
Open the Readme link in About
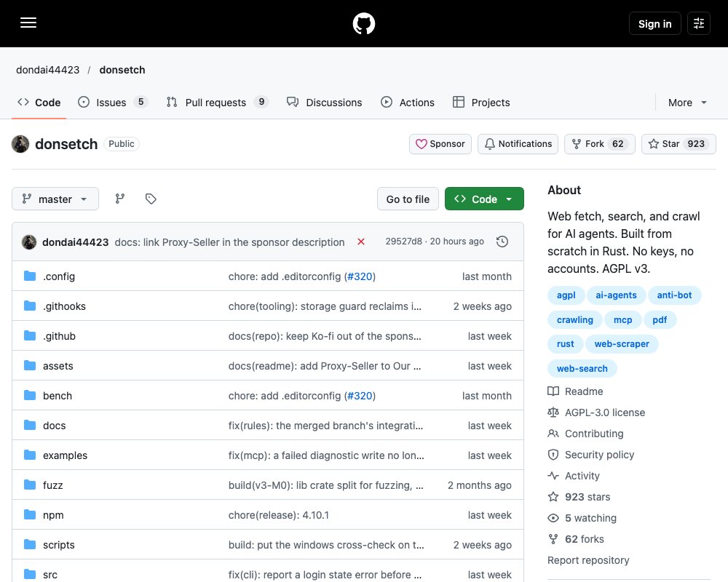(x=575, y=391)
